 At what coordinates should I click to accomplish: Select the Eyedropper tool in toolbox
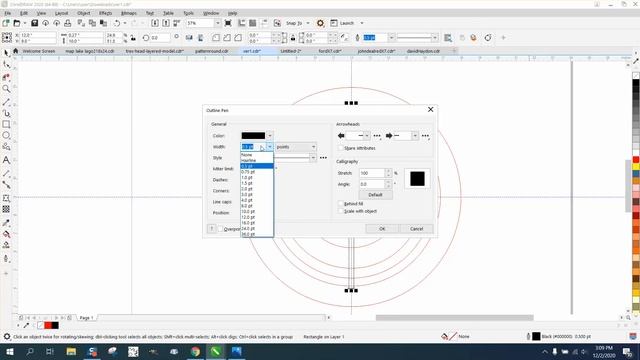pyautogui.click(x=6, y=223)
